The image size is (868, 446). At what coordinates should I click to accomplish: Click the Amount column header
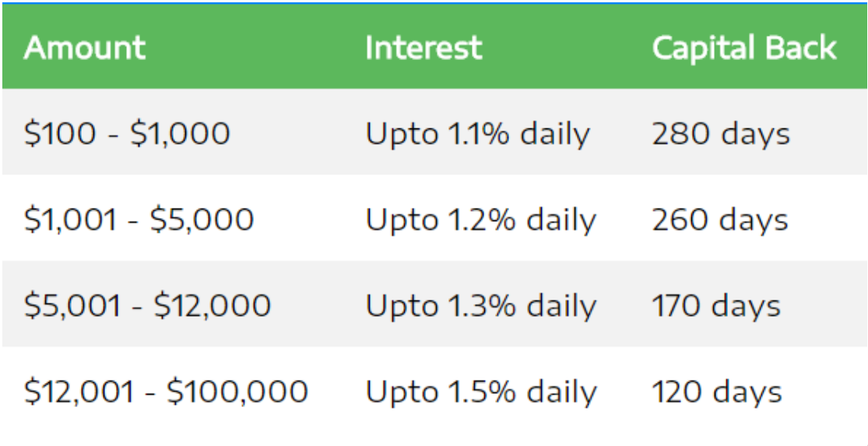tap(84, 48)
